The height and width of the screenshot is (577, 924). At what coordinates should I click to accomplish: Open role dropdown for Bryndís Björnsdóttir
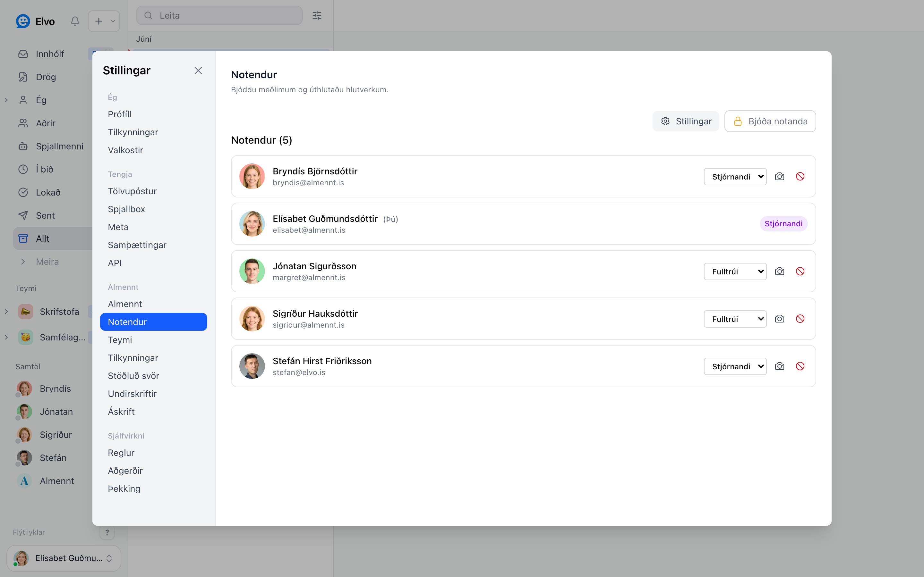pos(735,177)
